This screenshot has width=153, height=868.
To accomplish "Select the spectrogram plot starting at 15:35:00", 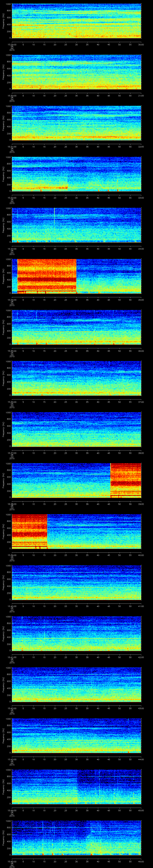I will click(76, 327).
